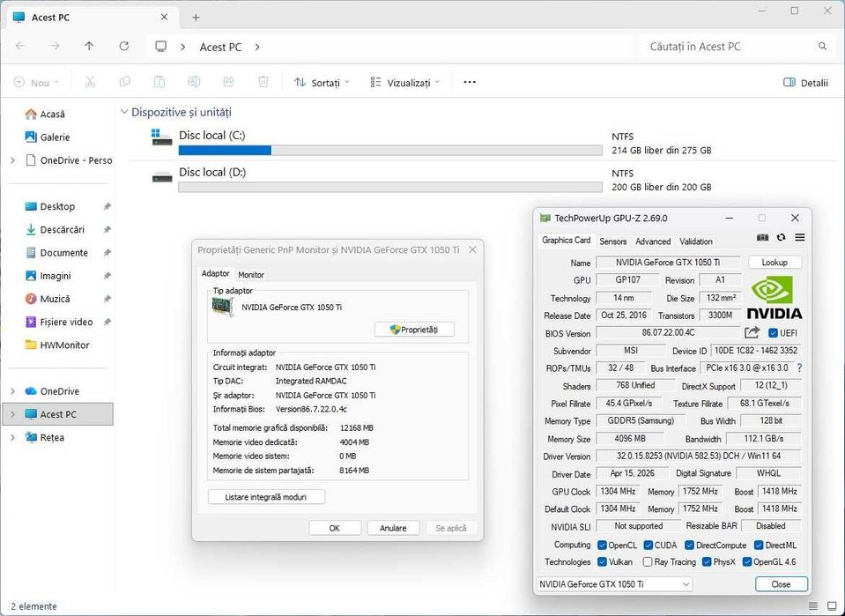Toggle the UEFI checkbox
Image resolution: width=845 pixels, height=616 pixels.
773,333
